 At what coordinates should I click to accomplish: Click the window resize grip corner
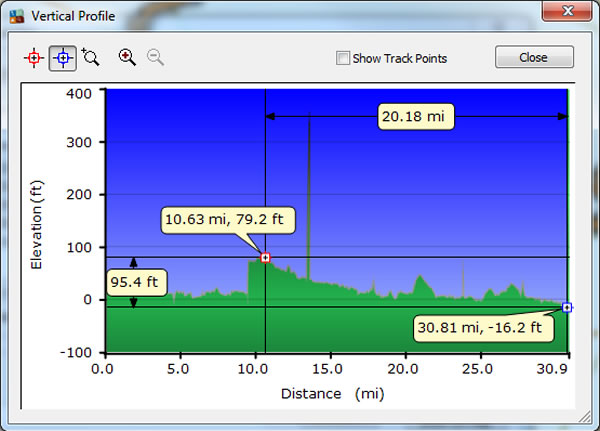pyautogui.click(x=584, y=417)
